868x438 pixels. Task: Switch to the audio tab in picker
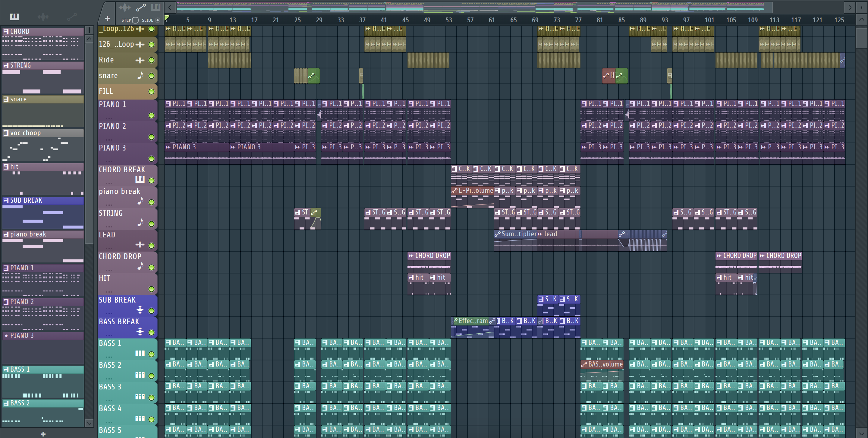click(x=43, y=17)
